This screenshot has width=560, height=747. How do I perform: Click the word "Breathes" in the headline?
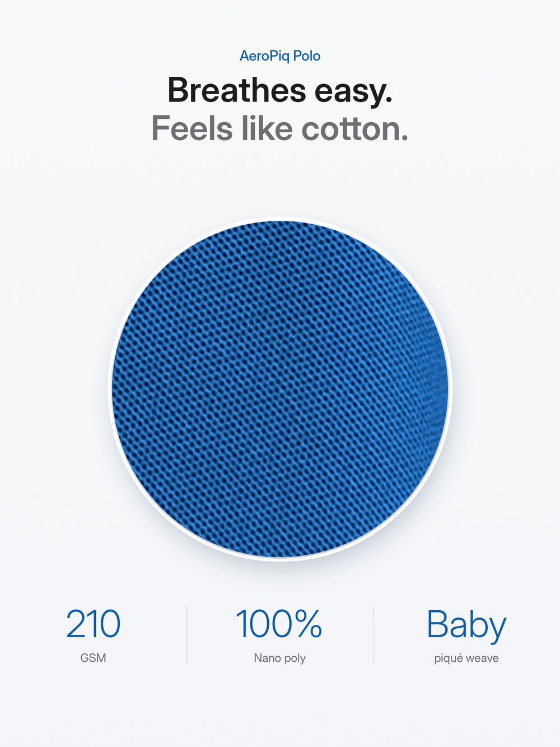click(x=237, y=90)
